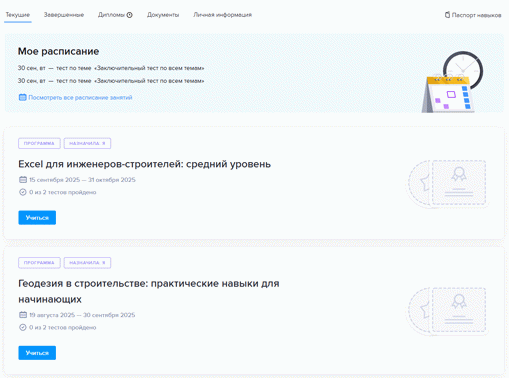Click the 15 сентября 2025 — 31 октября 2025 dates
This screenshot has width=509, height=378.
82,180
